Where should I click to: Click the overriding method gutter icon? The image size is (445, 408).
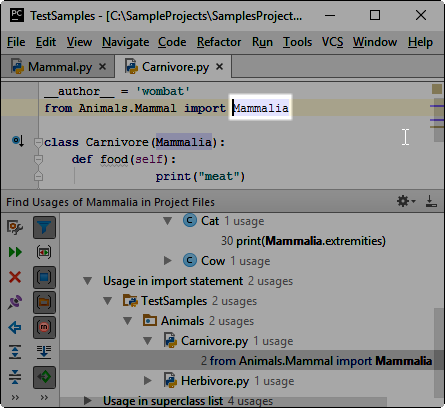[18, 141]
